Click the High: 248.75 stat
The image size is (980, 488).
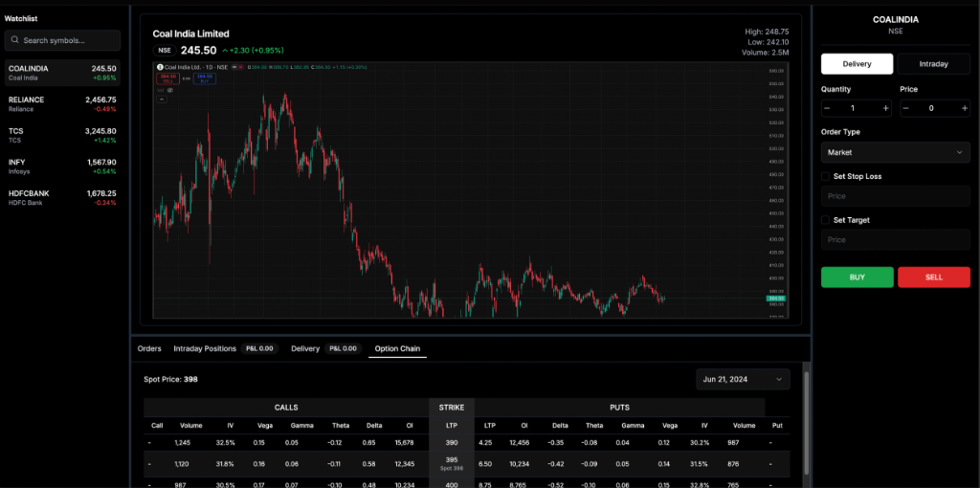pyautogui.click(x=767, y=32)
